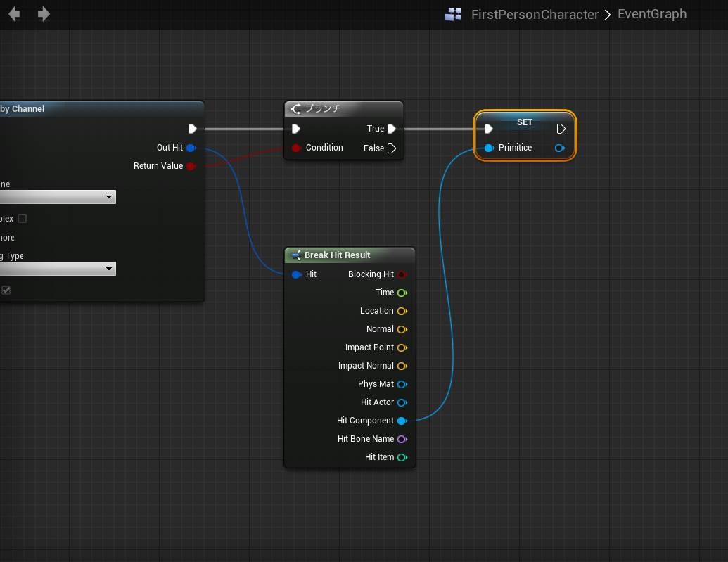Viewport: 728px width, 562px height.
Task: Click the Primitice output pin on SET
Action: 560,148
